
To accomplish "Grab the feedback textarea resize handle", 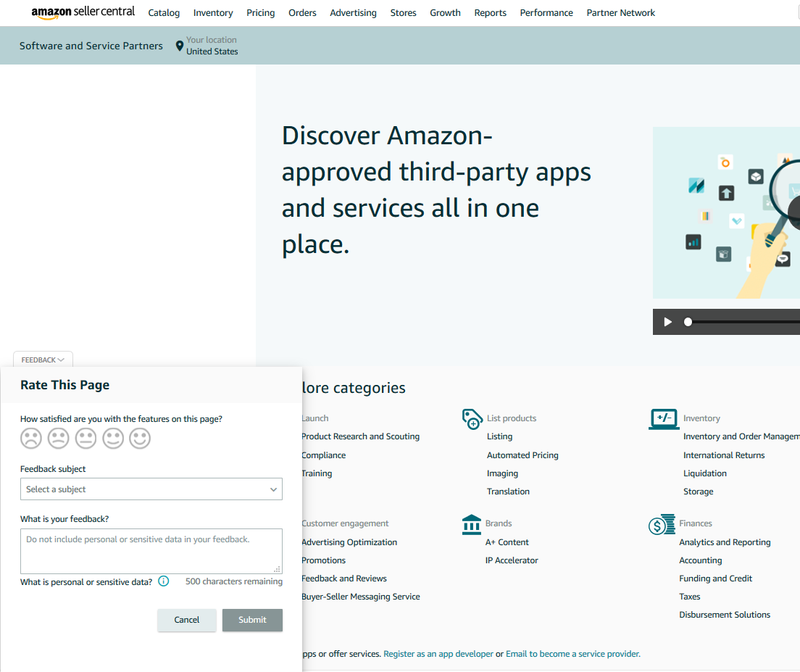I will (277, 569).
